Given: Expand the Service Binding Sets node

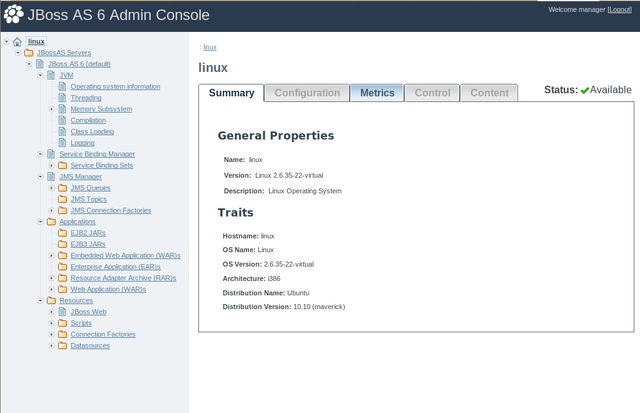Looking at the screenshot, I should [51, 165].
